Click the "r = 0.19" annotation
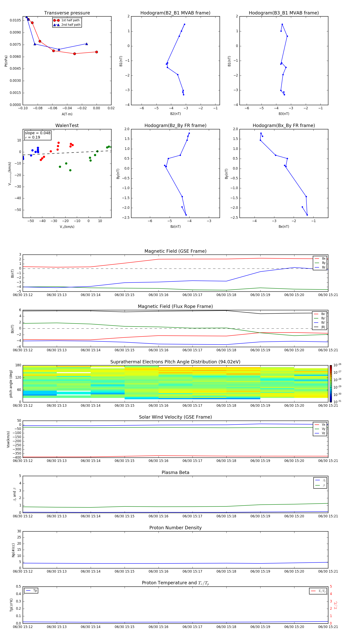Screen dimensions: 351x644 pyautogui.click(x=33, y=137)
